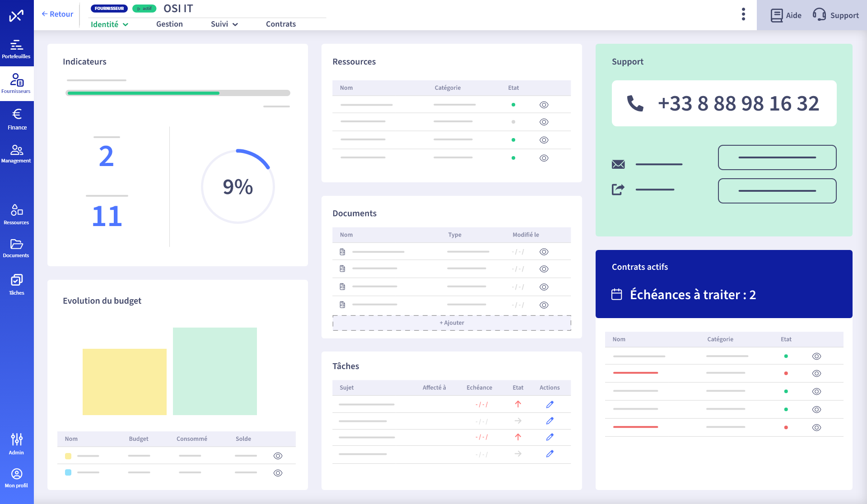Open the Admin settings sliders icon

point(17,439)
